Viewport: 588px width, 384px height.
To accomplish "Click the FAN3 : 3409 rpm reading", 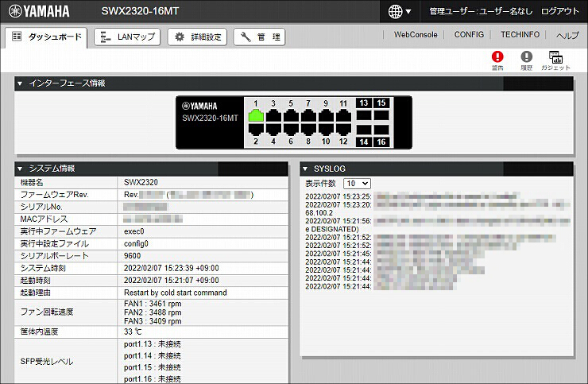I will pyautogui.click(x=153, y=321).
